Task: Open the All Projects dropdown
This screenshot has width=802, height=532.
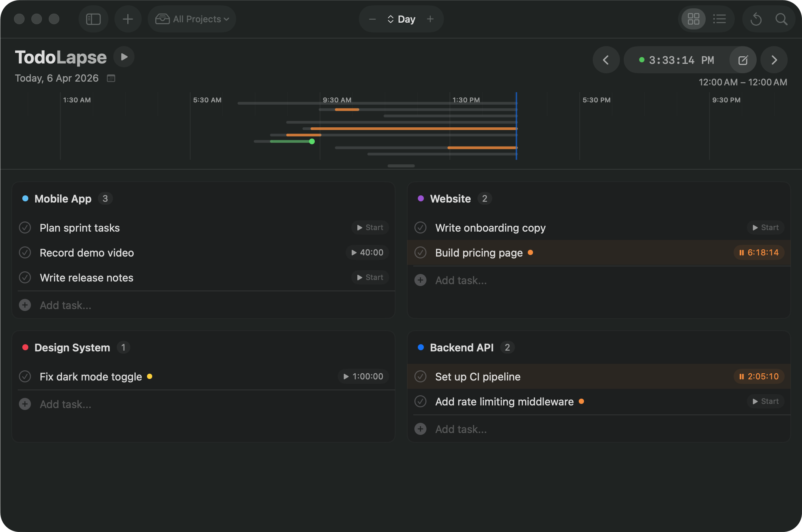Action: [192, 19]
